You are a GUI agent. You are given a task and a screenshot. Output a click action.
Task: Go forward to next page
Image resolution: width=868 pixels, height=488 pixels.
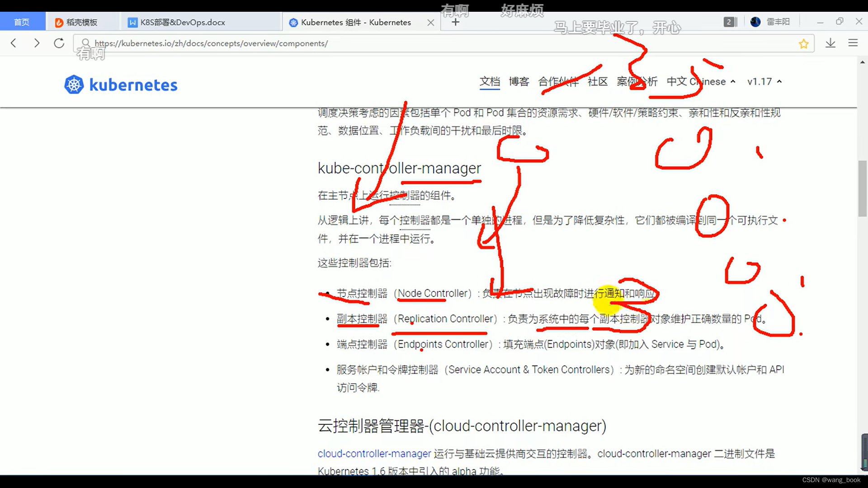click(37, 43)
